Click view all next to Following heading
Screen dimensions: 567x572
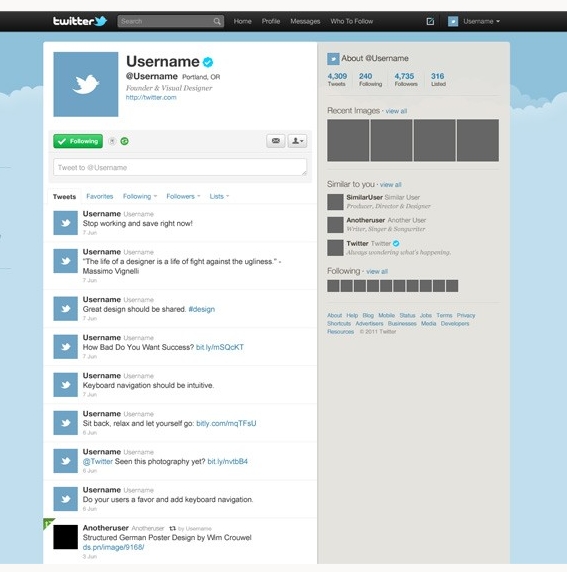point(377,271)
